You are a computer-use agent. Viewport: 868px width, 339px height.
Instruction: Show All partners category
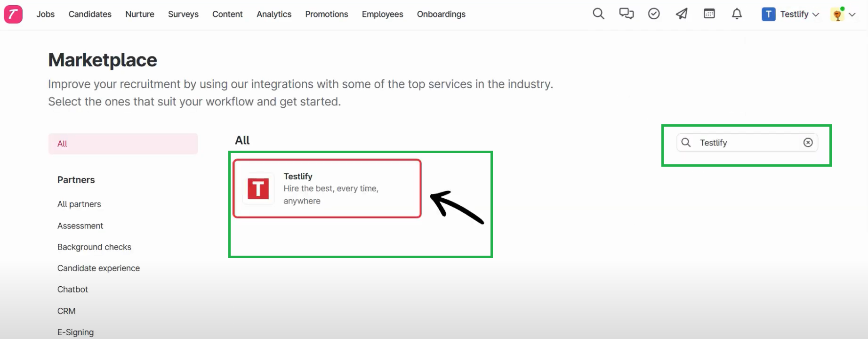pos(79,204)
